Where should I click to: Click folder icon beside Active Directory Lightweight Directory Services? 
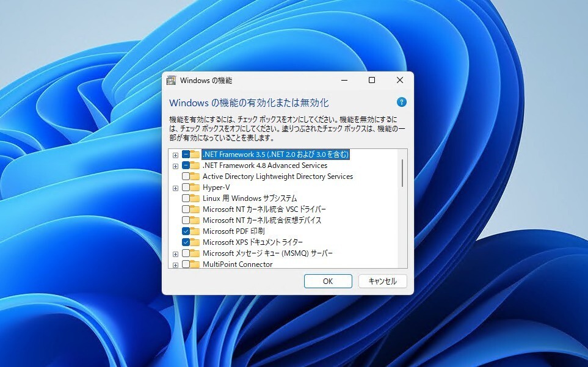pos(195,176)
